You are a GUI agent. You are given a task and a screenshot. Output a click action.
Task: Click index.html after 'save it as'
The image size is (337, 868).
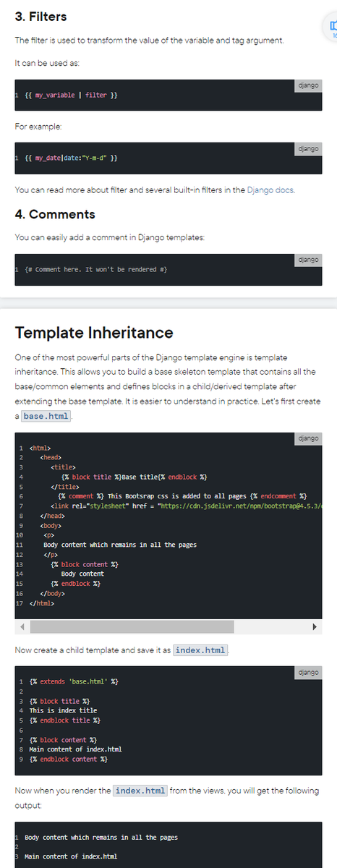point(200,650)
